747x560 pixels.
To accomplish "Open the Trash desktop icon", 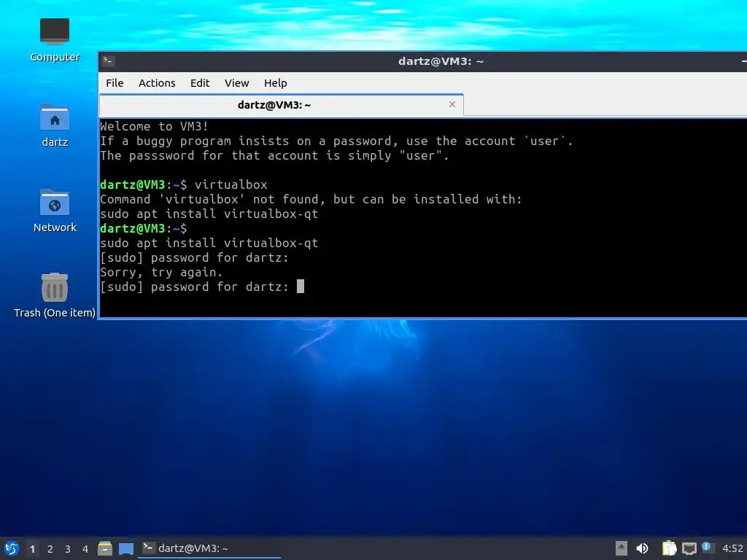I will tap(54, 295).
